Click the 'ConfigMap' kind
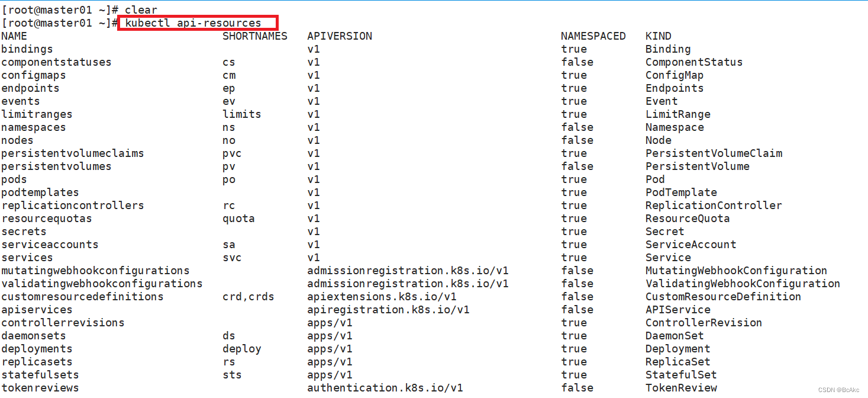868x398 pixels. (x=675, y=75)
